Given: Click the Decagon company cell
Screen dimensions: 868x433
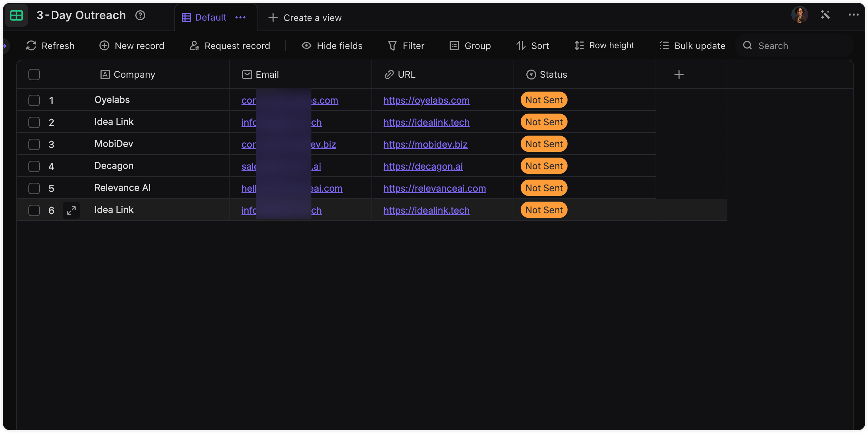Looking at the screenshot, I should 159,166.
